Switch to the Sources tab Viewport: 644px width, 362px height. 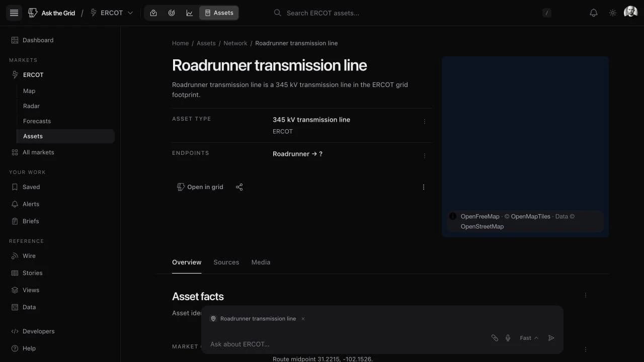[226, 262]
